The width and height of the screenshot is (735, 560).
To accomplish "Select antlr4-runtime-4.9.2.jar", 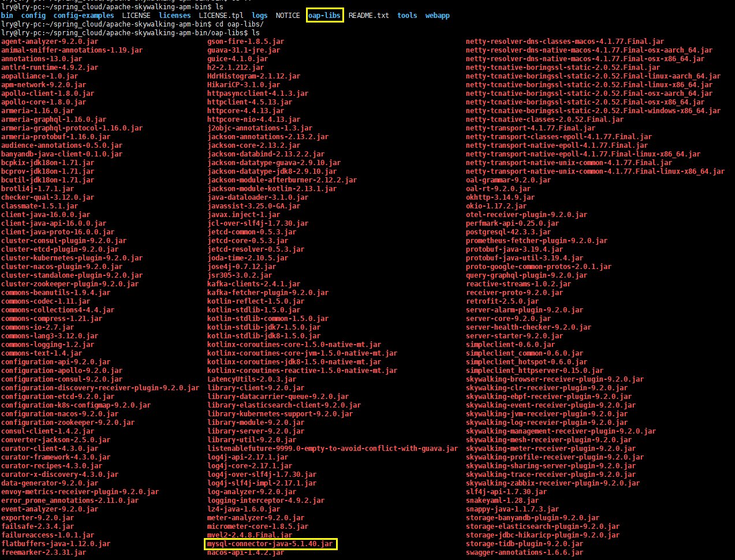I will [50, 68].
